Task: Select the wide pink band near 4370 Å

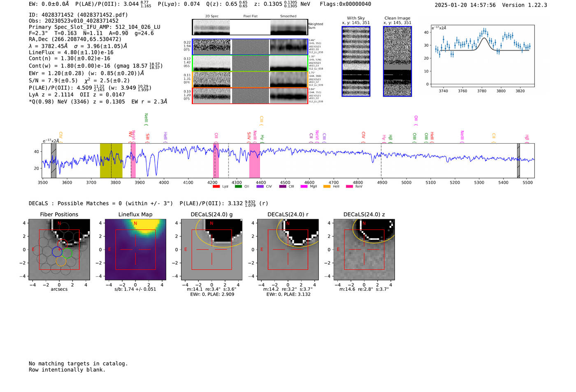Action: coord(254,160)
